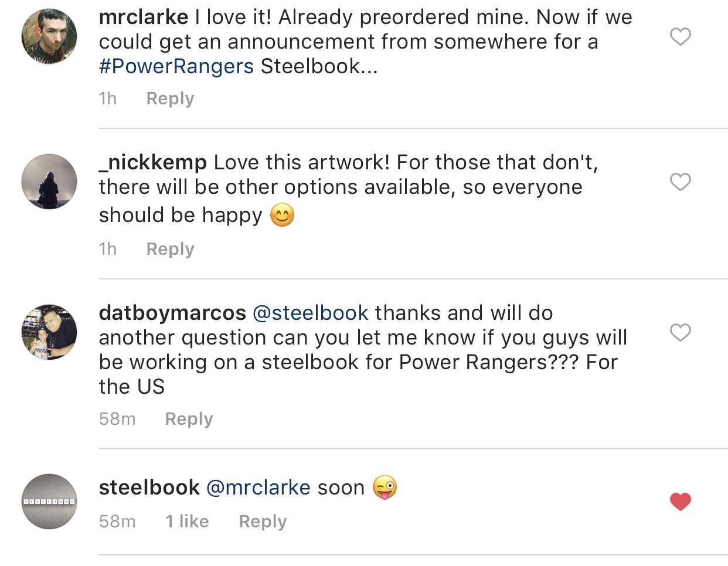Unlike steelbook's comment via the red heart

pyautogui.click(x=680, y=502)
